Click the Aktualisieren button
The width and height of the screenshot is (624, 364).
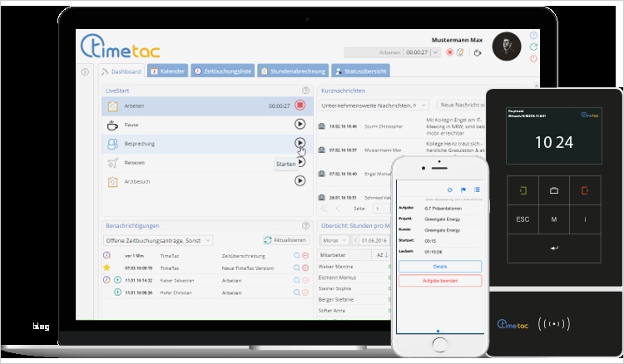pyautogui.click(x=286, y=240)
